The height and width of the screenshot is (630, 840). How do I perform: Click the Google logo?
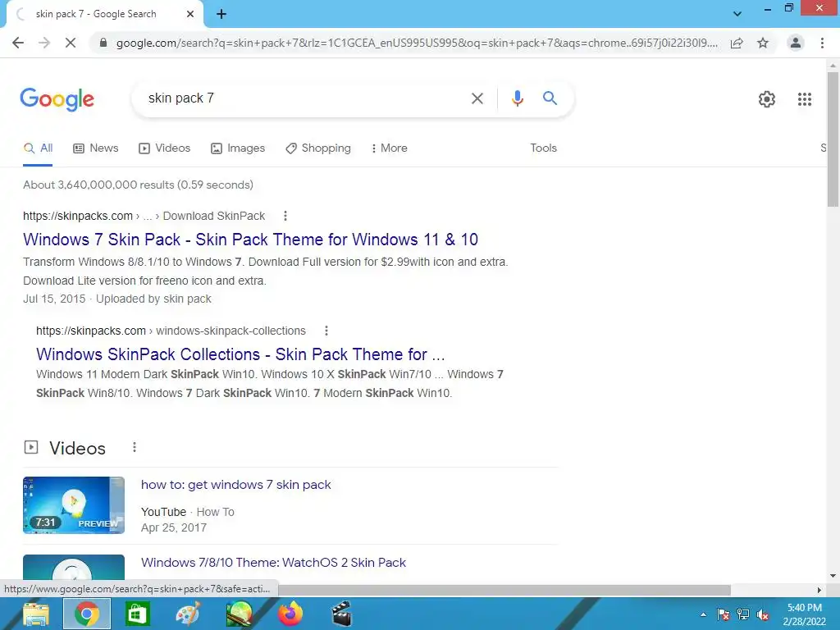tap(57, 99)
